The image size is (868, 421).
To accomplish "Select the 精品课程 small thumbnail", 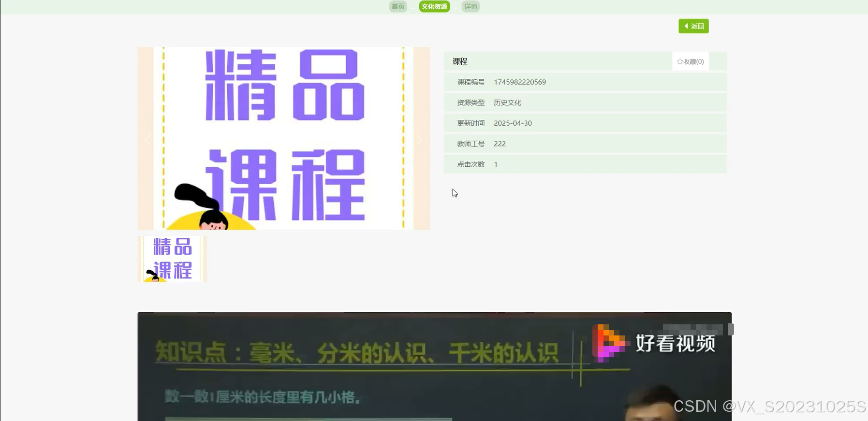I will pyautogui.click(x=172, y=259).
